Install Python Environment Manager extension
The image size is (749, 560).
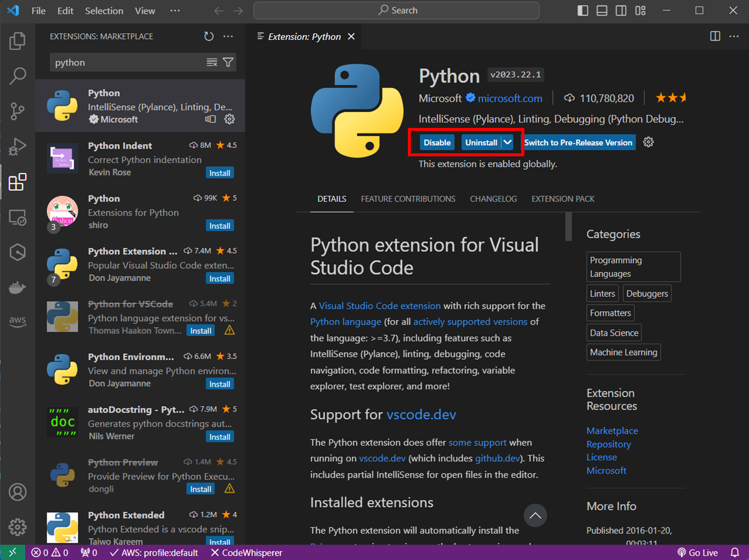click(x=220, y=384)
